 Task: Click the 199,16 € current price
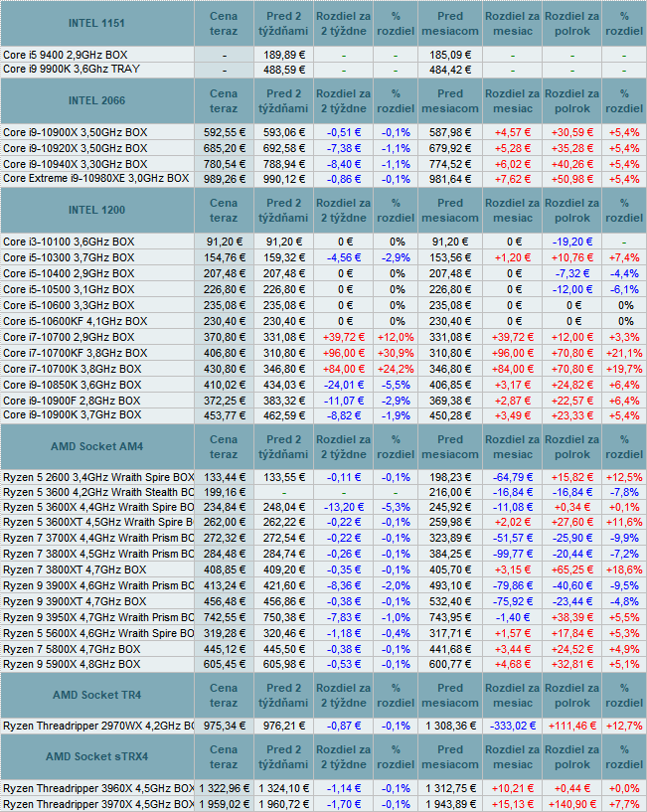224,493
